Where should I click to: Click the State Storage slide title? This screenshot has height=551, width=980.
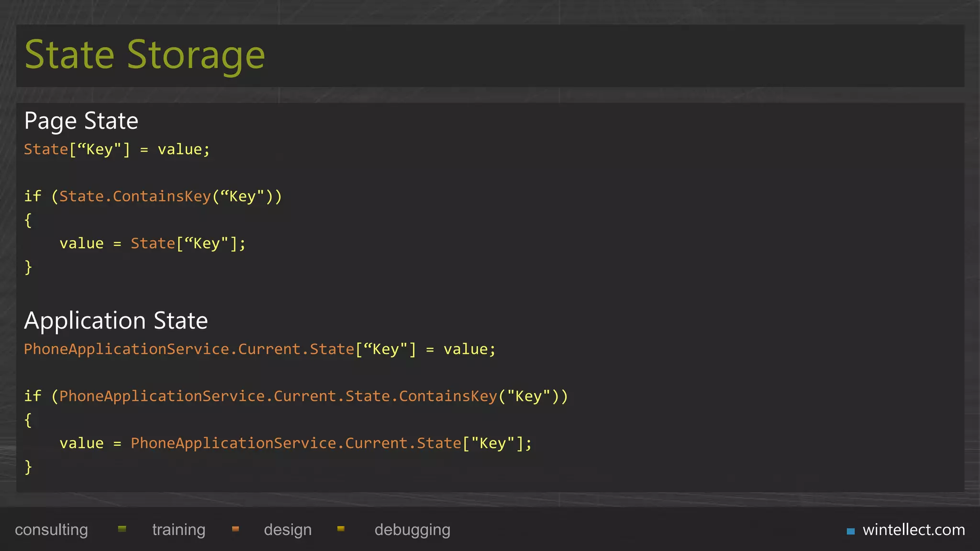[x=145, y=55]
